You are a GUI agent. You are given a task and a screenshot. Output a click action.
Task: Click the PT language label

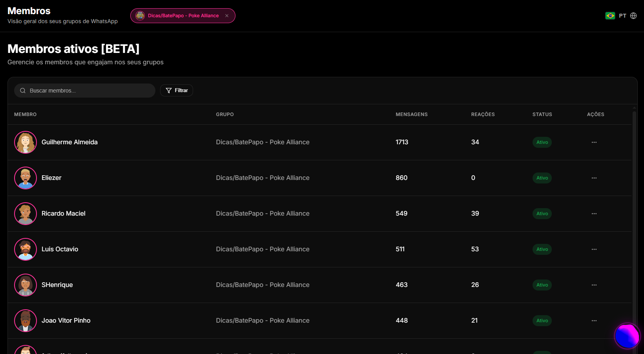tap(622, 16)
